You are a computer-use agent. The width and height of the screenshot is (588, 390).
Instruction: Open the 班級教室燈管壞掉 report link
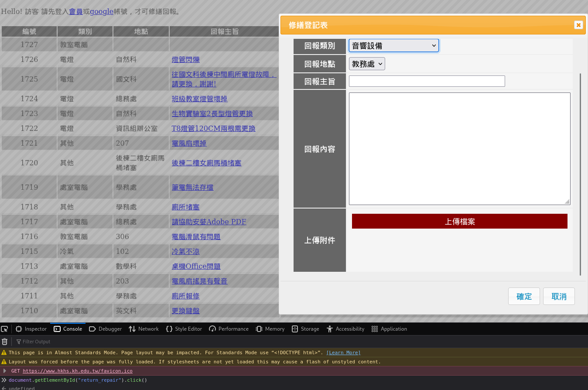pos(200,99)
